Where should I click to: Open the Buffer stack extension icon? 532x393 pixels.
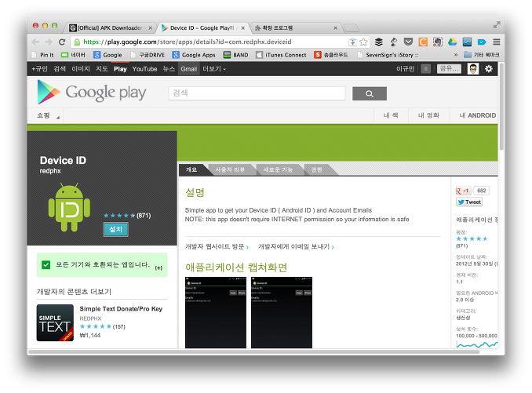coord(379,42)
